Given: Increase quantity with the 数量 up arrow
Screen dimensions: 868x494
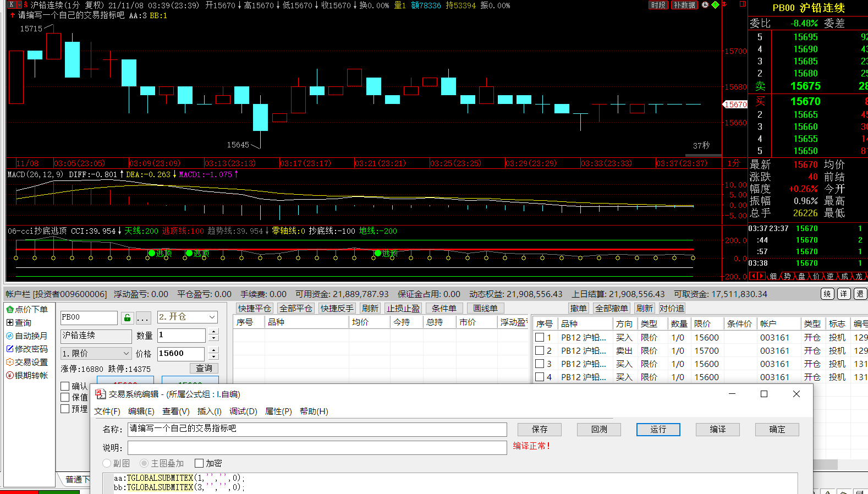Looking at the screenshot, I should tap(214, 332).
